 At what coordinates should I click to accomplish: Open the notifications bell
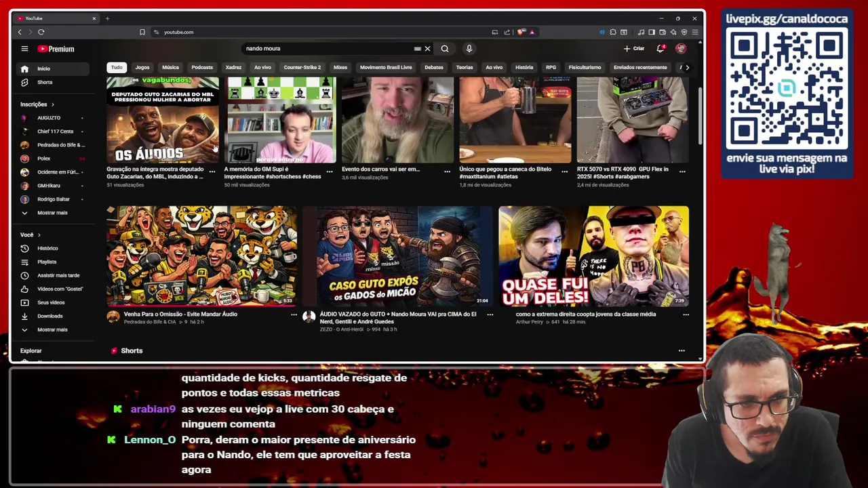[x=660, y=48]
